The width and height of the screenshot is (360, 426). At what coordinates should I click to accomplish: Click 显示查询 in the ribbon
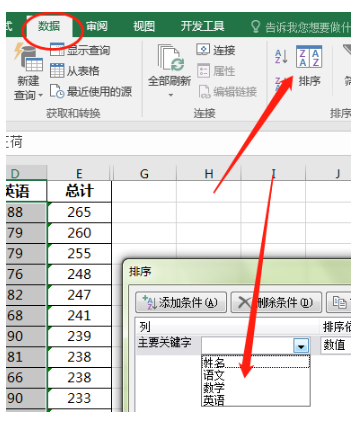[80, 50]
